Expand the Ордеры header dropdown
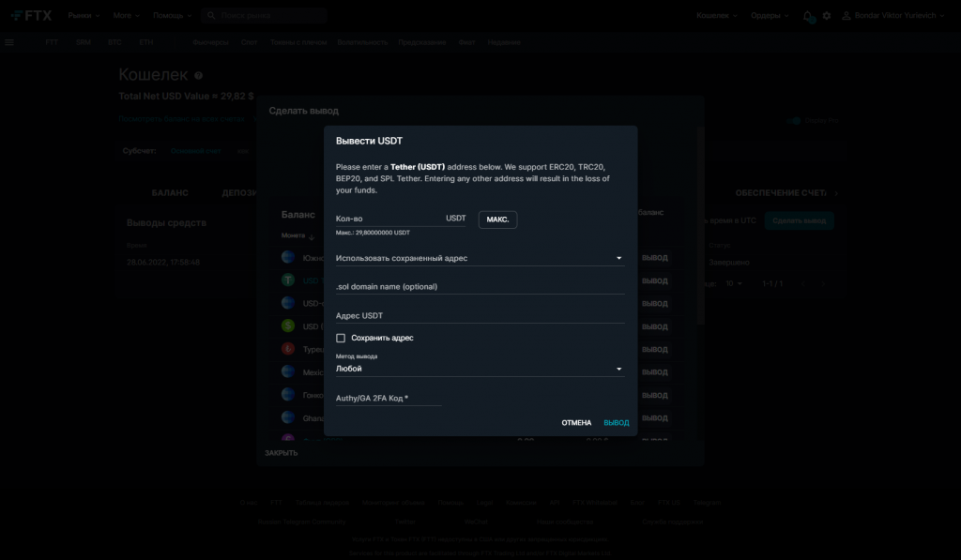This screenshot has height=560, width=961. (x=770, y=15)
